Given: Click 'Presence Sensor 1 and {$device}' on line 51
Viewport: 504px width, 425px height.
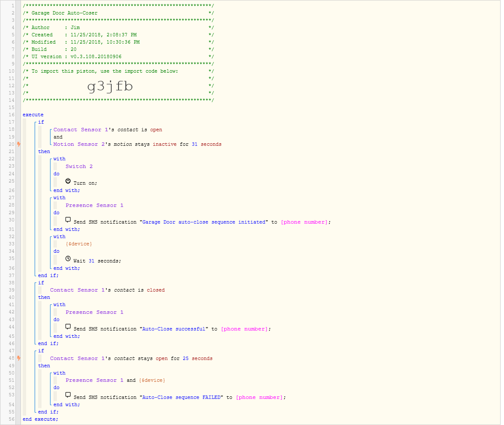Looking at the screenshot, I should (116, 381).
